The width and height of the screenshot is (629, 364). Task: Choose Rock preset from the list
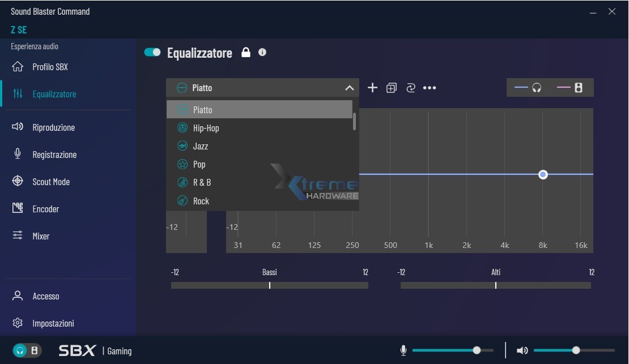pyautogui.click(x=201, y=201)
